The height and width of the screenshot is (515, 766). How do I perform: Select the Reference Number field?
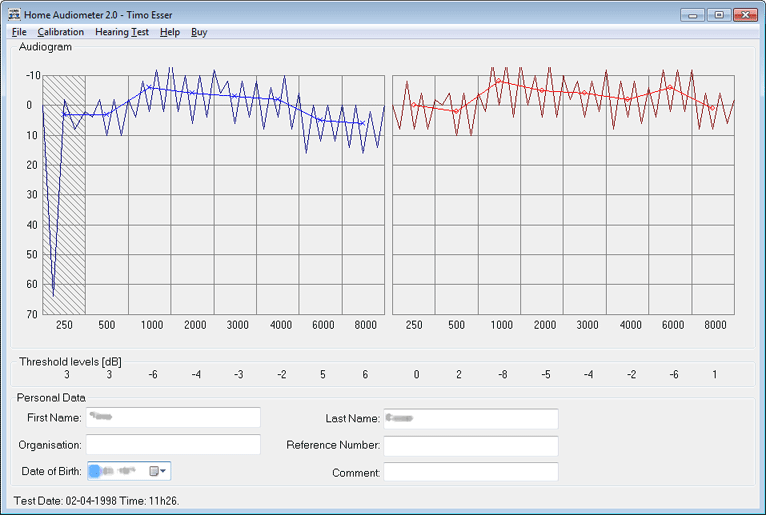470,445
